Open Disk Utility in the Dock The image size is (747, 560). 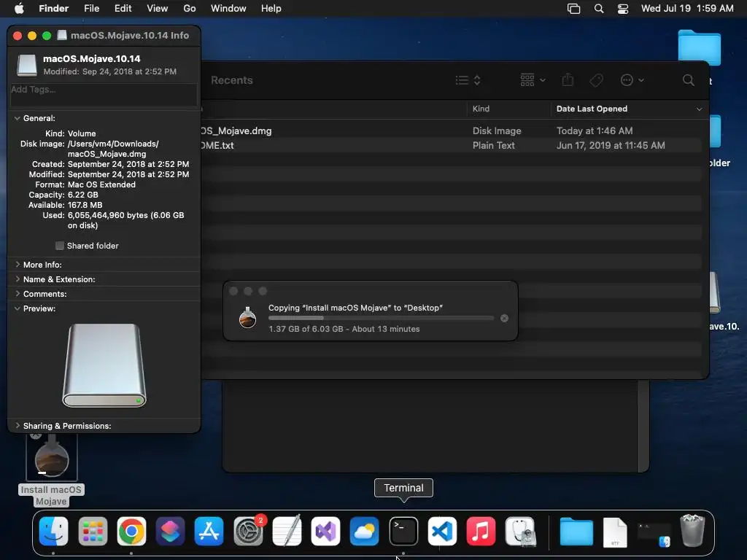pyautogui.click(x=520, y=531)
